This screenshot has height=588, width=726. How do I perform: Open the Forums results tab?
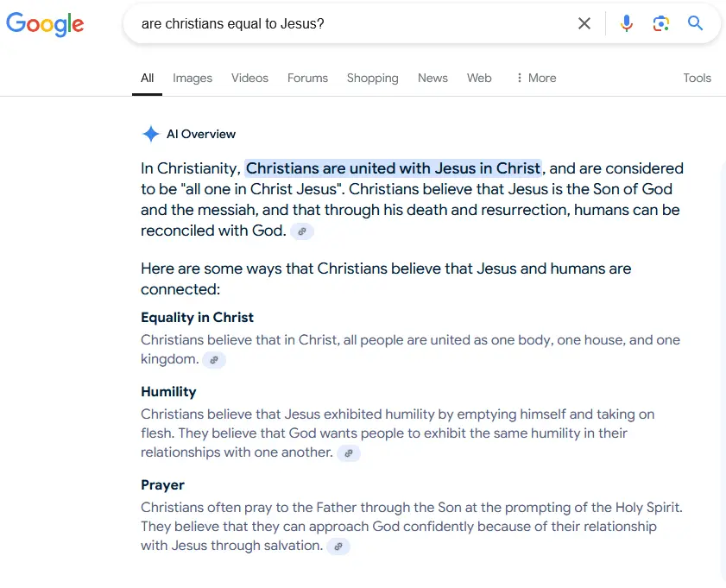pyautogui.click(x=307, y=78)
